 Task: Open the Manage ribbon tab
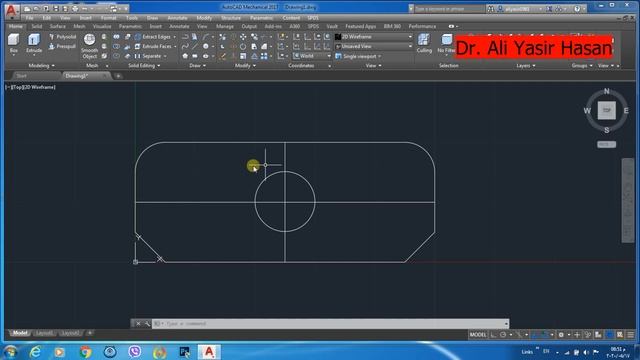click(x=224, y=27)
